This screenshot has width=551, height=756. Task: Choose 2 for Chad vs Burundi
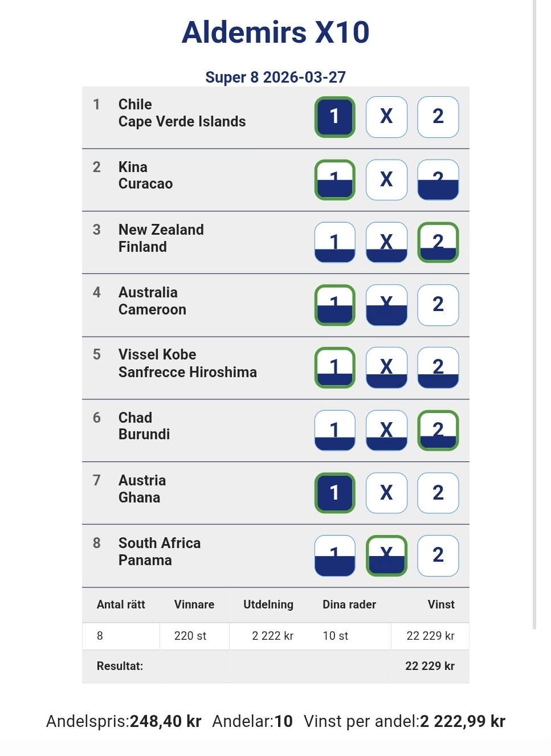[438, 430]
